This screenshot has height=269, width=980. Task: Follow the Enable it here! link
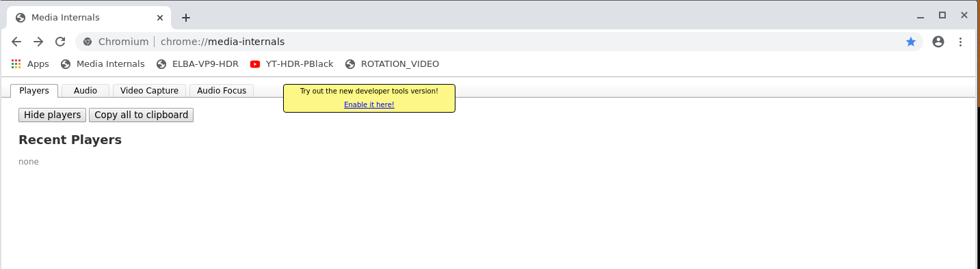click(x=369, y=104)
